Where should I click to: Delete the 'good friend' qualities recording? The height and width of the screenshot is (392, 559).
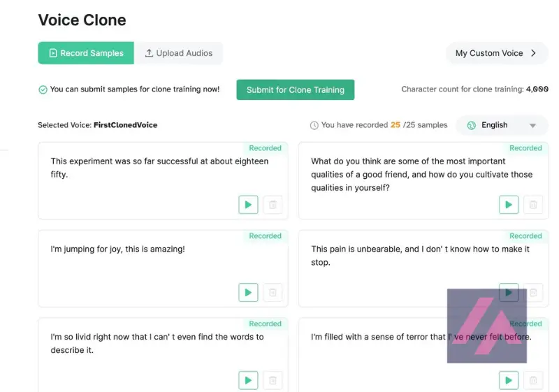[x=533, y=205]
